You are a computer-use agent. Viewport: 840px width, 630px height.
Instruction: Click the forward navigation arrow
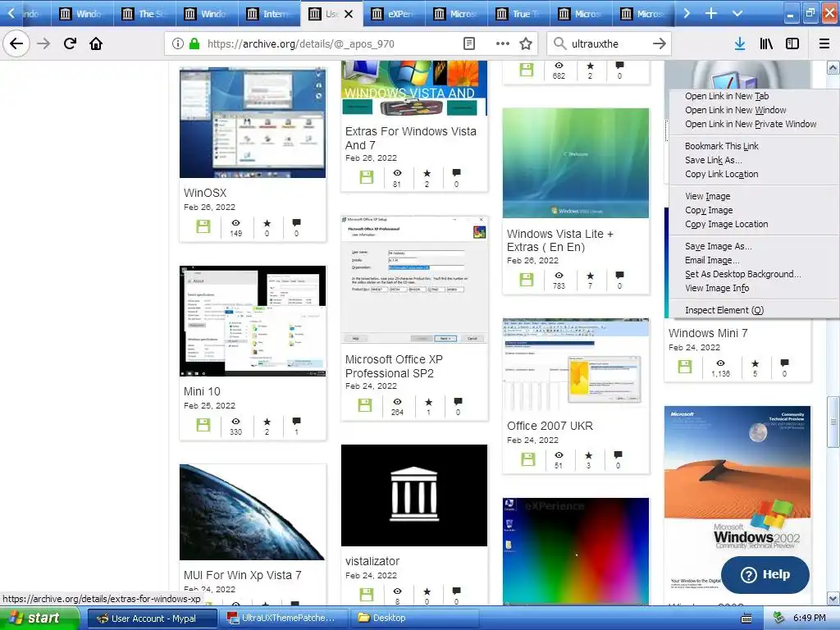pyautogui.click(x=43, y=43)
